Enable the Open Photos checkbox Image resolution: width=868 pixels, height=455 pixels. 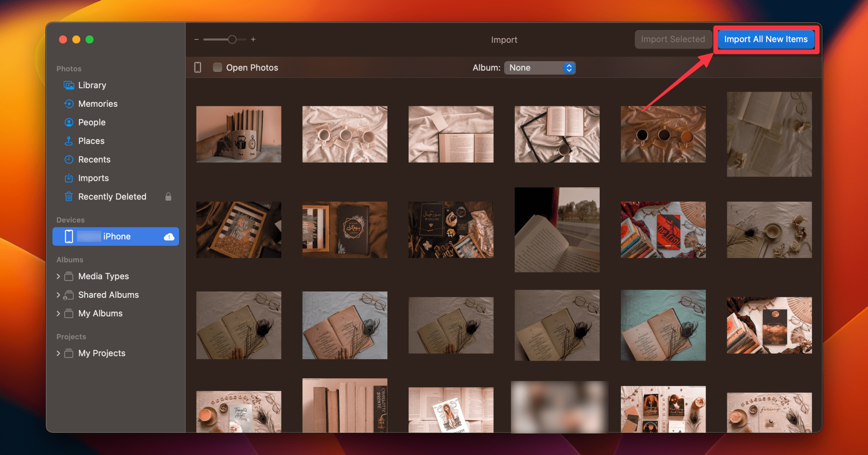(x=217, y=67)
